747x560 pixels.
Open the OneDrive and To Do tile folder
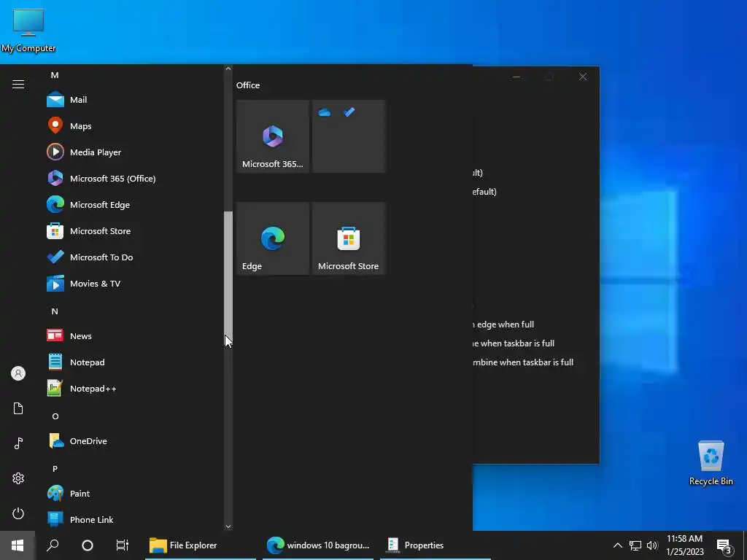(x=348, y=136)
